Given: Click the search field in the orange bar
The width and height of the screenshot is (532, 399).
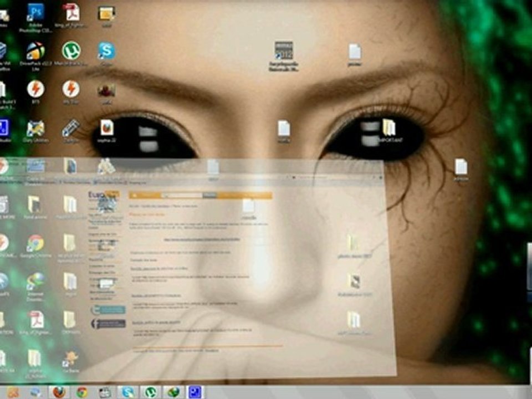Looking at the screenshot, I should click(182, 196).
